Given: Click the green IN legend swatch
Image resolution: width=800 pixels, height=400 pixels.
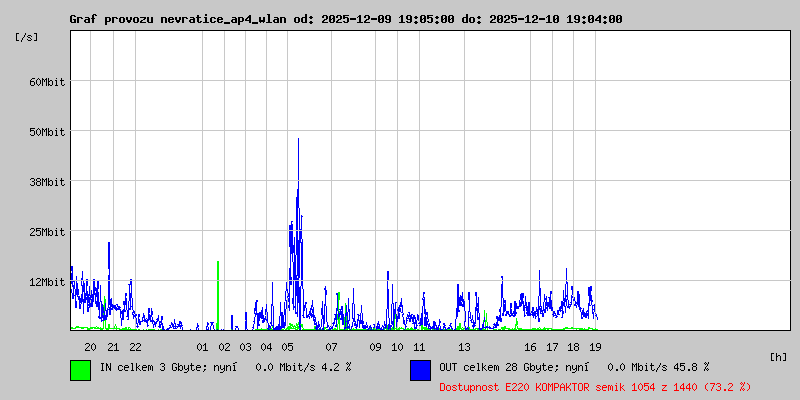Looking at the screenshot, I should [x=81, y=370].
